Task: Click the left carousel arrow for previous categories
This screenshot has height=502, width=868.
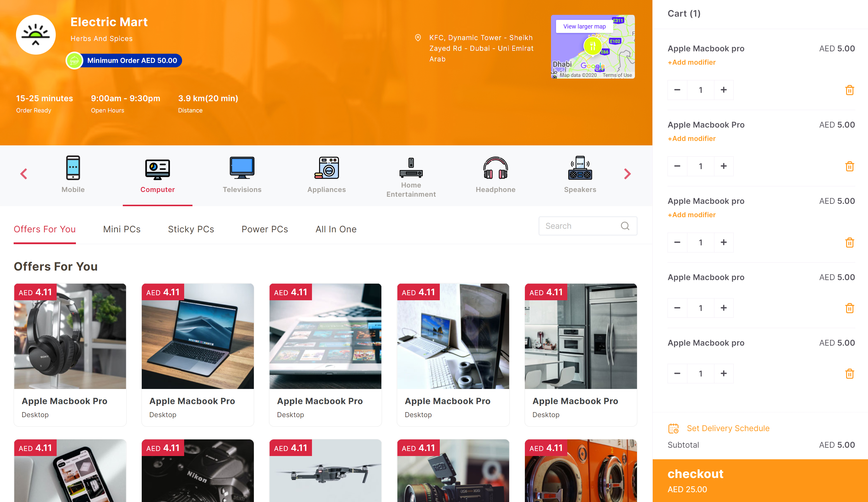Action: pyautogui.click(x=24, y=174)
